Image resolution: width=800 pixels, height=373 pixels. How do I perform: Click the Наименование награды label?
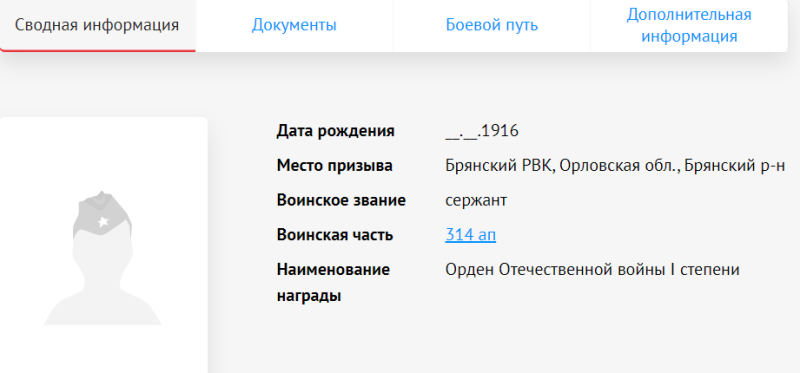pos(333,283)
